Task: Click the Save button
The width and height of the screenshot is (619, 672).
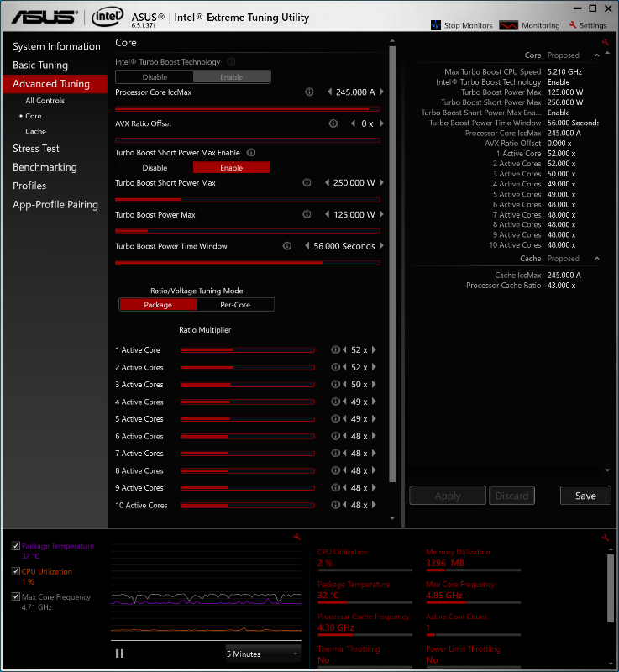Action: click(585, 496)
